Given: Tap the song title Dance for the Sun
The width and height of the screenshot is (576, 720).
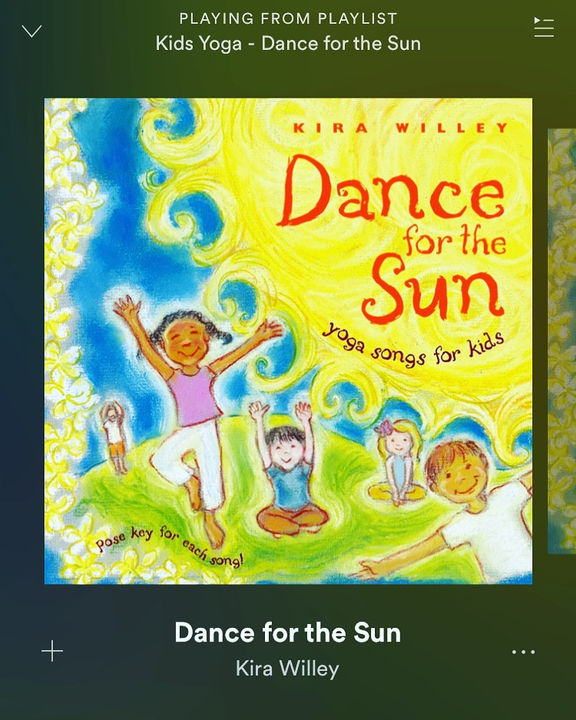Looking at the screenshot, I should pyautogui.click(x=288, y=632).
